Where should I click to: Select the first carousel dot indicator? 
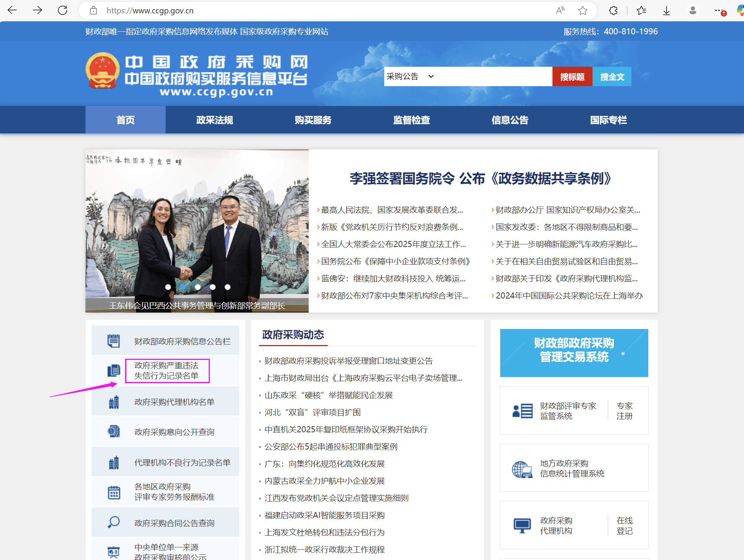168,287
